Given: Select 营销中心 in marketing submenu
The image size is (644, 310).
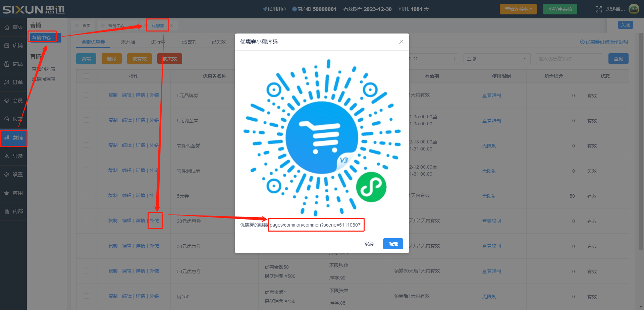Looking at the screenshot, I should 45,38.
